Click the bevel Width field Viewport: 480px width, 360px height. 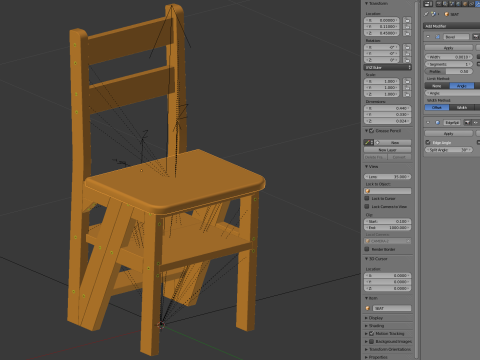[449, 57]
